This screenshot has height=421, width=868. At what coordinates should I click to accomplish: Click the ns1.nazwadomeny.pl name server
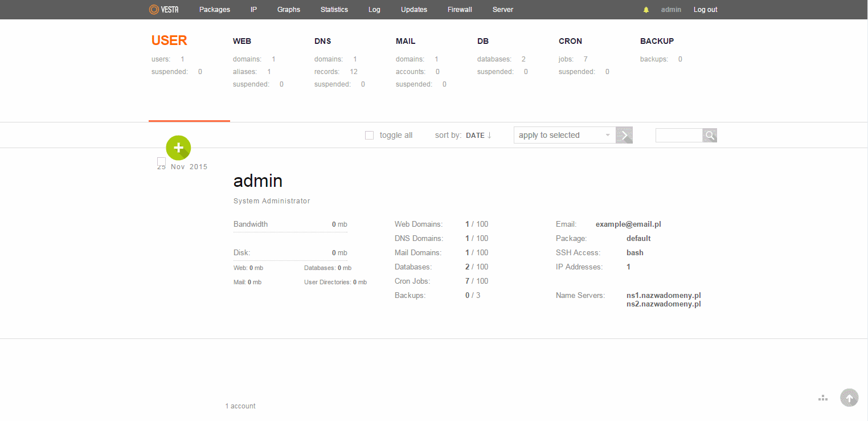click(664, 296)
